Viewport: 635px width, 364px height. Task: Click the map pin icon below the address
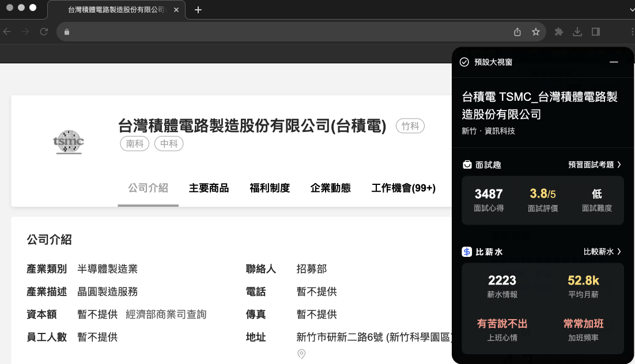point(301,354)
